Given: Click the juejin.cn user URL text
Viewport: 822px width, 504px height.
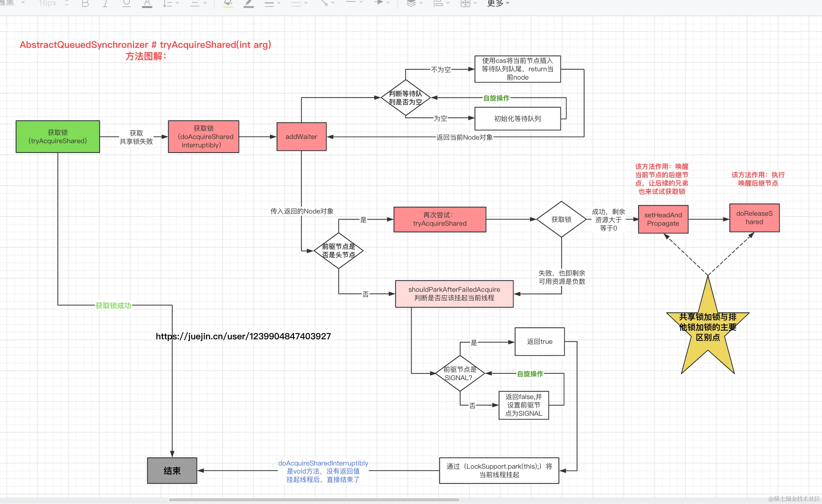Looking at the screenshot, I should [243, 336].
